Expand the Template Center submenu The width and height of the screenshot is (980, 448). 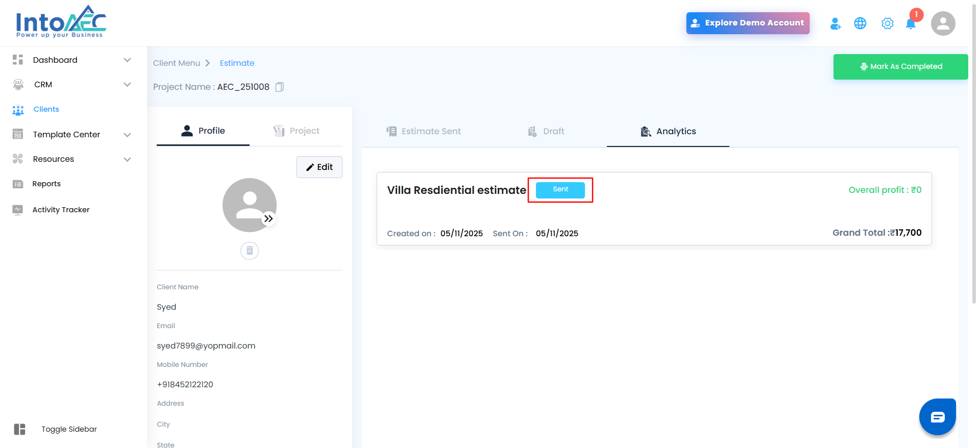click(x=127, y=135)
